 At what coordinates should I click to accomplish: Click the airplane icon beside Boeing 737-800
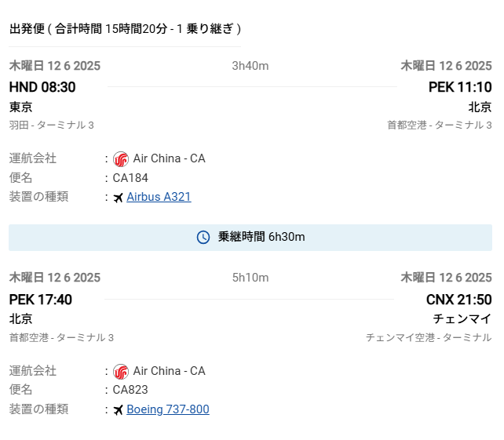click(119, 410)
